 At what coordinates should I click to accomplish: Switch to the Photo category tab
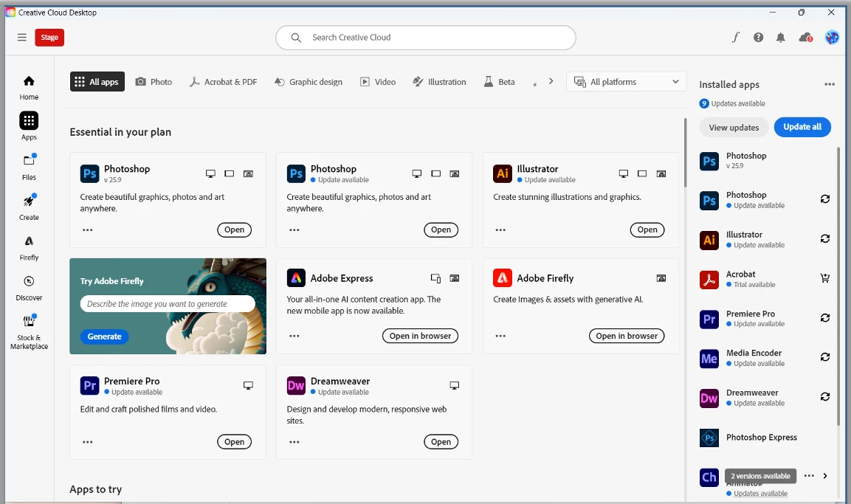point(154,82)
